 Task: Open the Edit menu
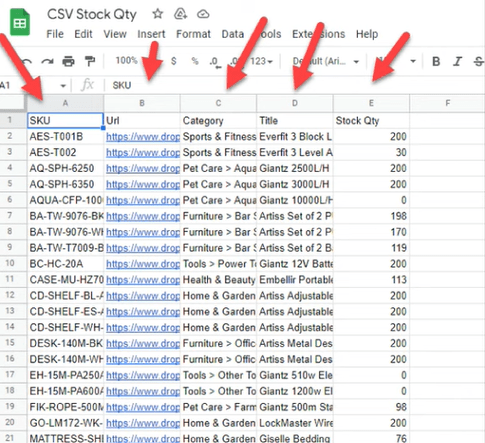tap(83, 34)
